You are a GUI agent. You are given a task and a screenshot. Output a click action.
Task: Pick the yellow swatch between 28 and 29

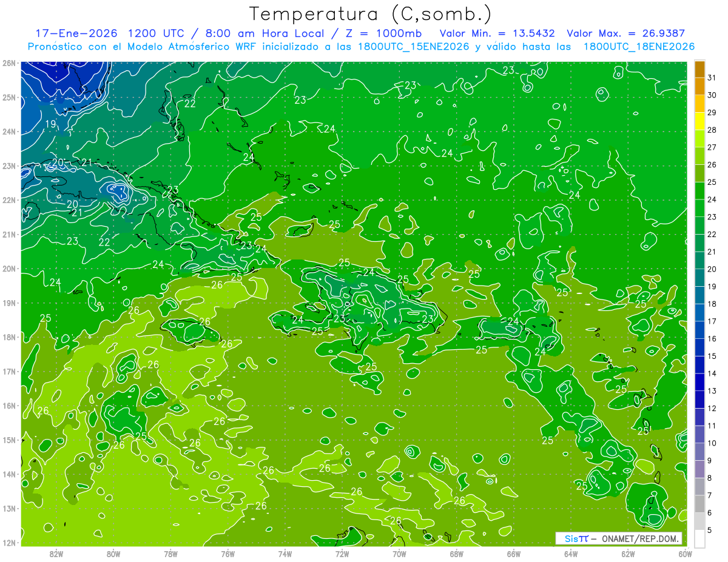pos(699,121)
